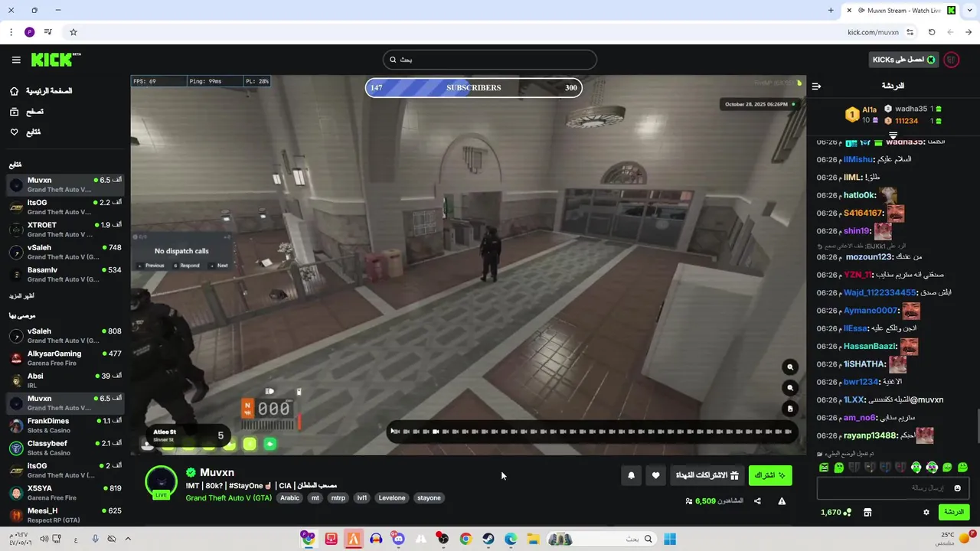Click the share stream icon

[x=757, y=501]
